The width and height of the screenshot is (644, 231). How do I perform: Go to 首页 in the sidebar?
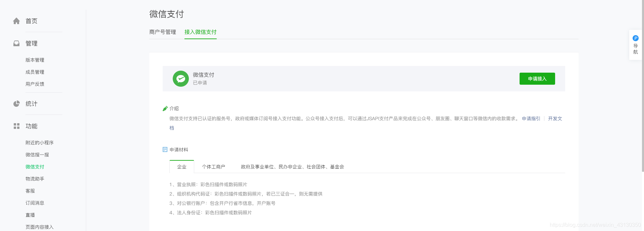tap(32, 21)
